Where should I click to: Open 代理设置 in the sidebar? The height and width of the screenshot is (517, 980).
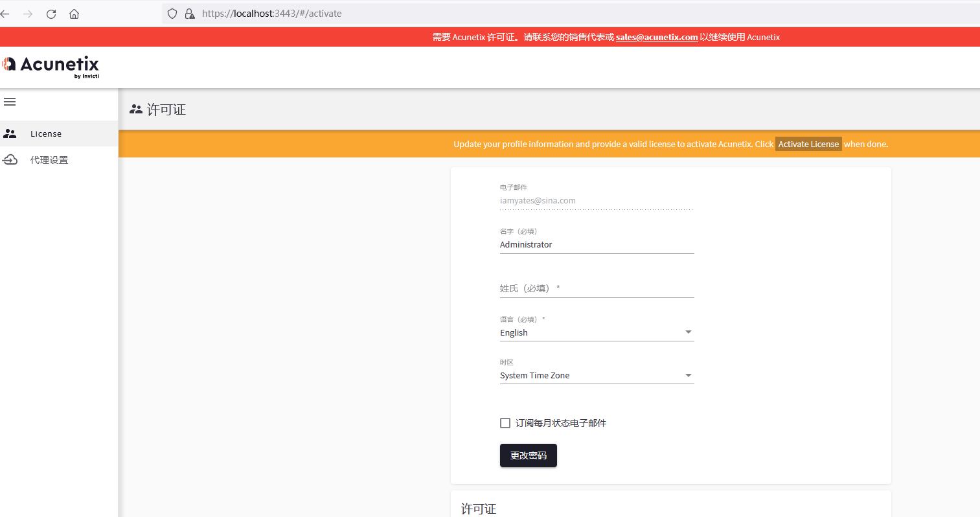(49, 160)
